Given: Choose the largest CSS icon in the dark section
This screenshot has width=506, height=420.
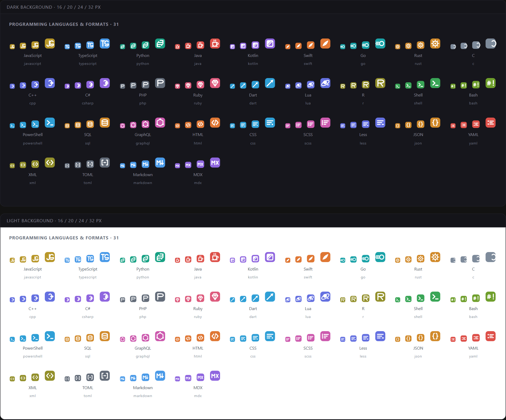Looking at the screenshot, I should [x=270, y=123].
